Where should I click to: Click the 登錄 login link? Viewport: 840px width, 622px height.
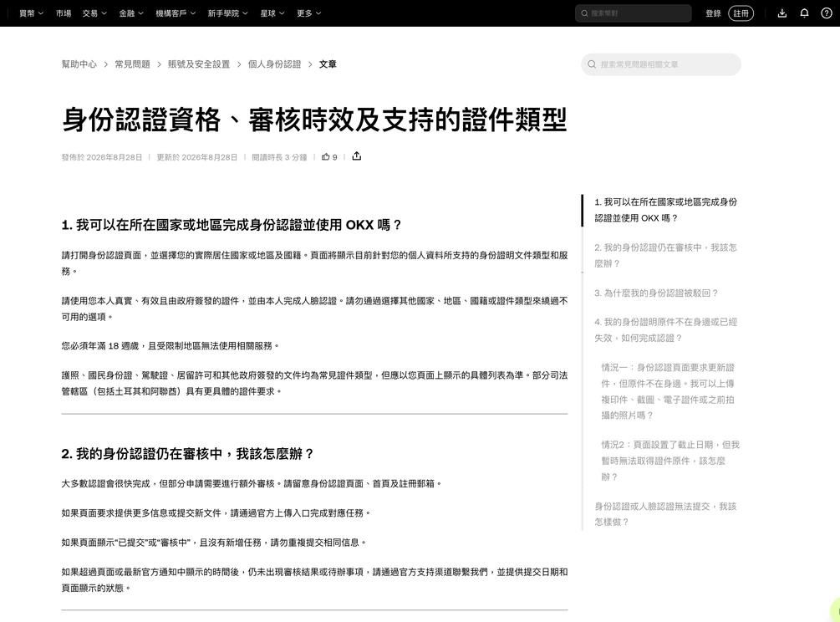click(x=713, y=13)
